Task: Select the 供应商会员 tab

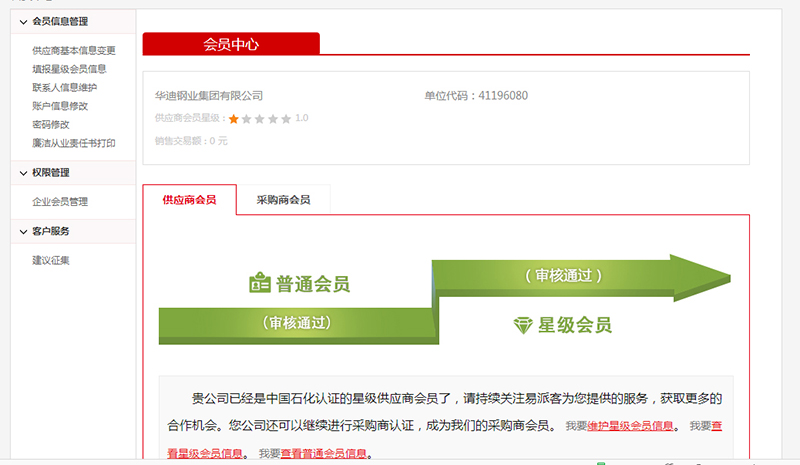Action: coord(190,200)
